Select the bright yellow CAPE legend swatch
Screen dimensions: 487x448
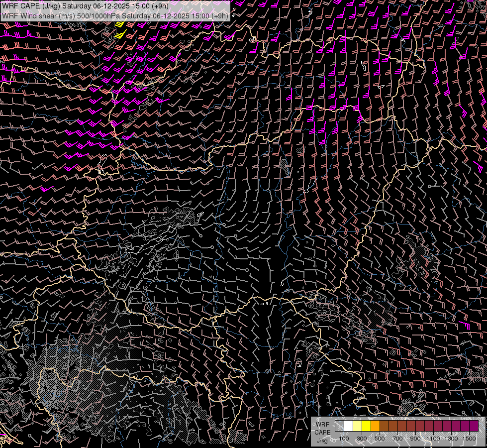click(367, 426)
